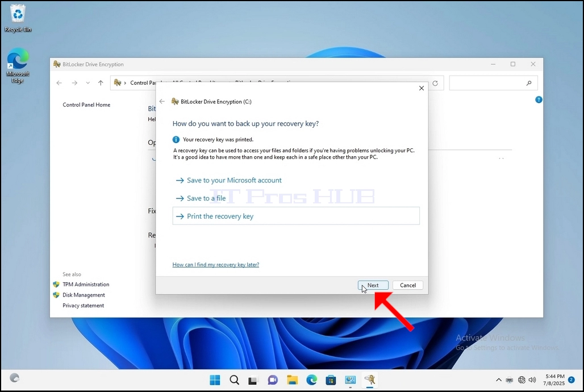Click the Control Panel breadcrumb in address bar

tap(143, 83)
